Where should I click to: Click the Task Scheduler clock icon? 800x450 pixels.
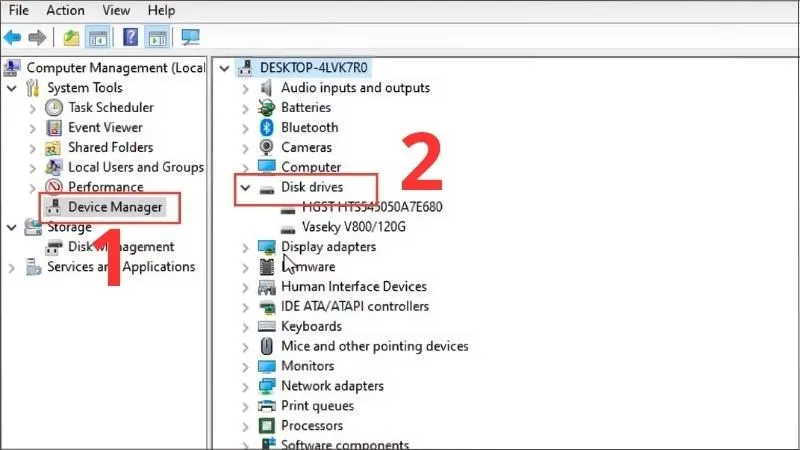[54, 108]
